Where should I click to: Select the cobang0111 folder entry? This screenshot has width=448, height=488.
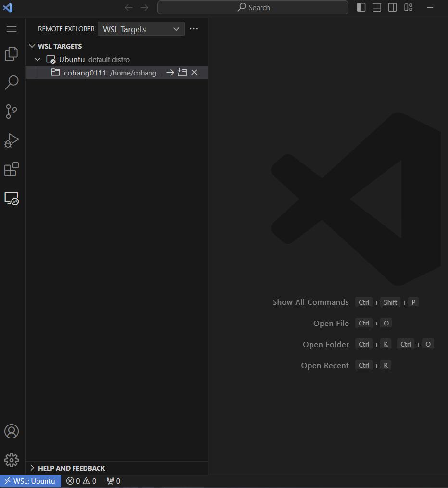117,73
